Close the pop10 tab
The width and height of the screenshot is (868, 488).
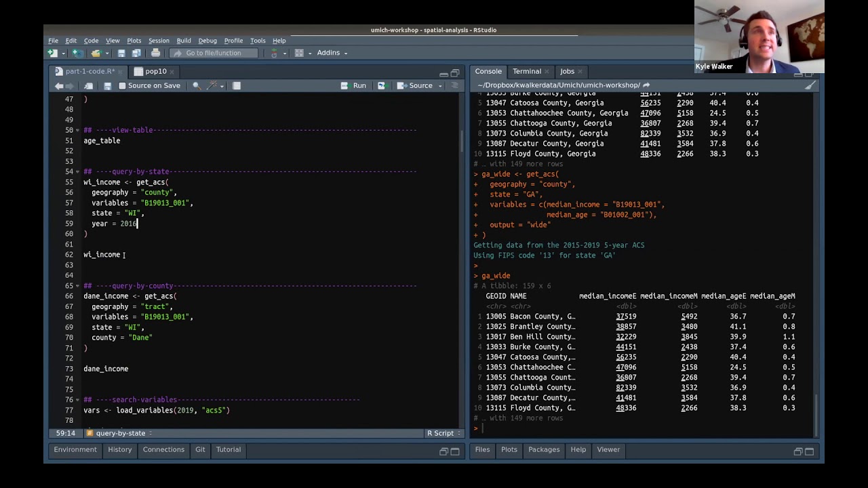tap(172, 72)
